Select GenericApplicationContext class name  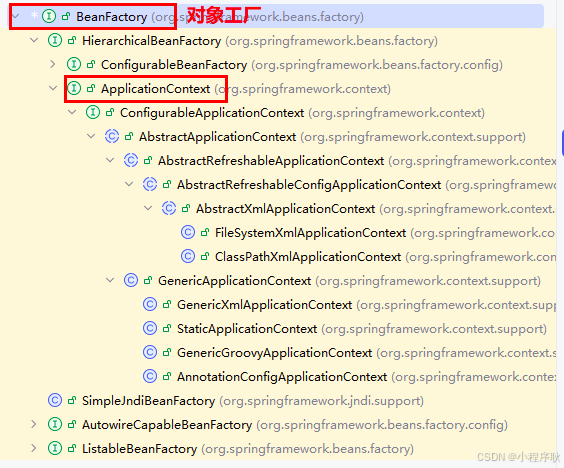(x=235, y=281)
